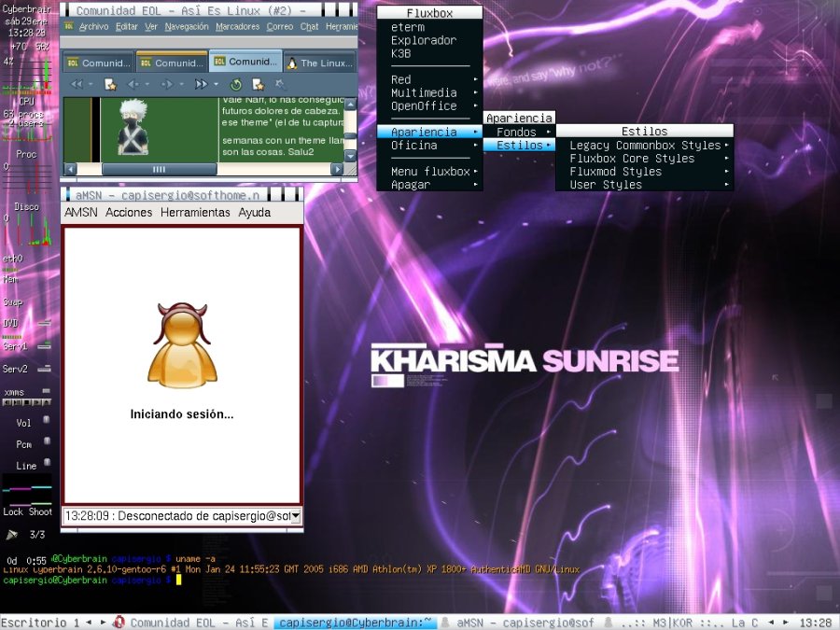Switch to first Comunid... browser tab
Image resolution: width=840 pixels, height=630 pixels.
click(99, 63)
